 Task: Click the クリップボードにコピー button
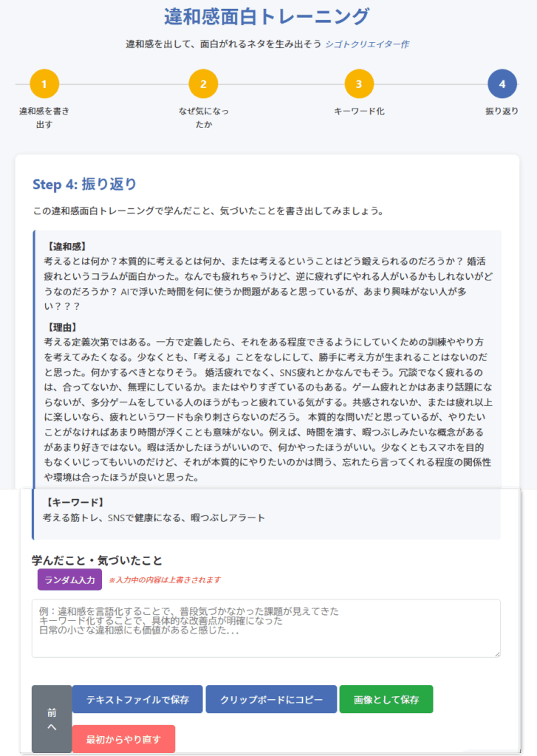coord(271,699)
